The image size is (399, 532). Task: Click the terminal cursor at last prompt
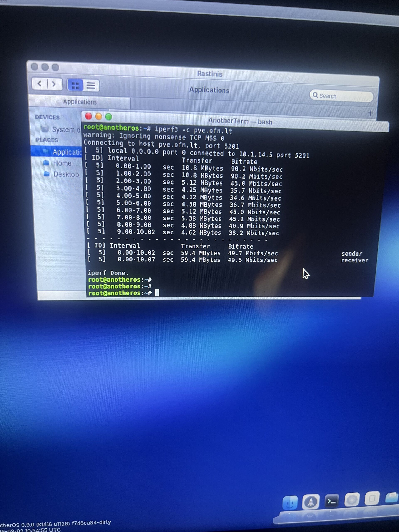coord(157,293)
